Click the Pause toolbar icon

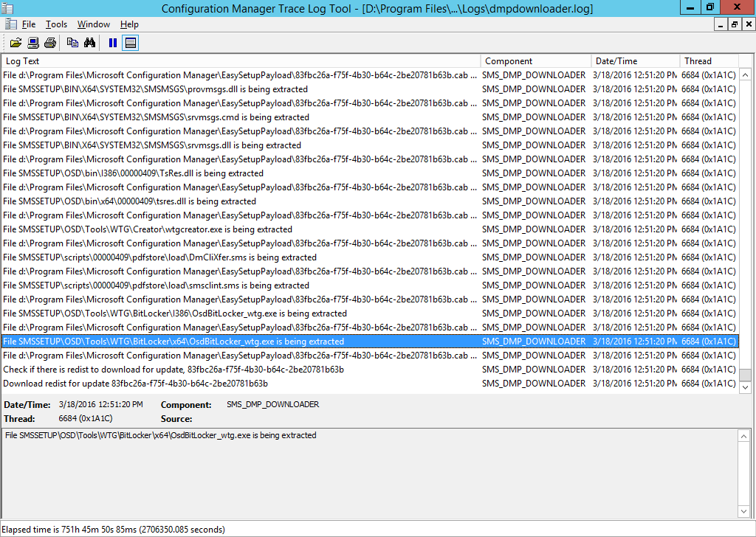[x=113, y=43]
